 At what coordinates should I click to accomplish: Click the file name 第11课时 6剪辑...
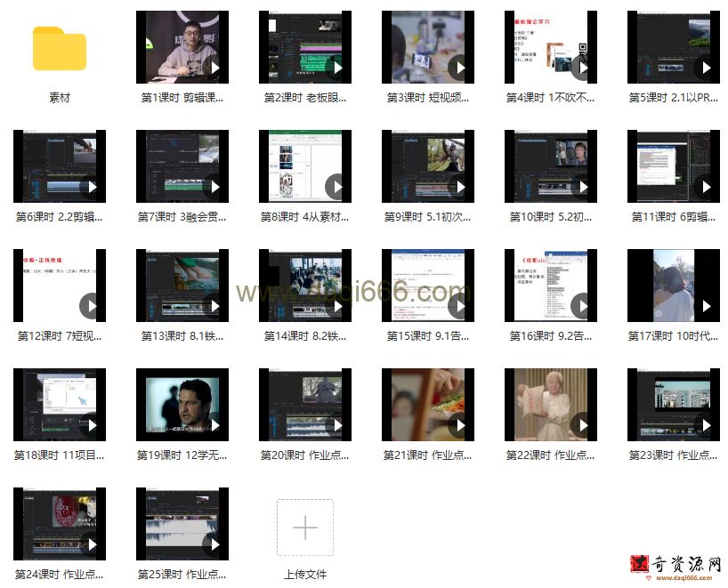click(x=674, y=217)
